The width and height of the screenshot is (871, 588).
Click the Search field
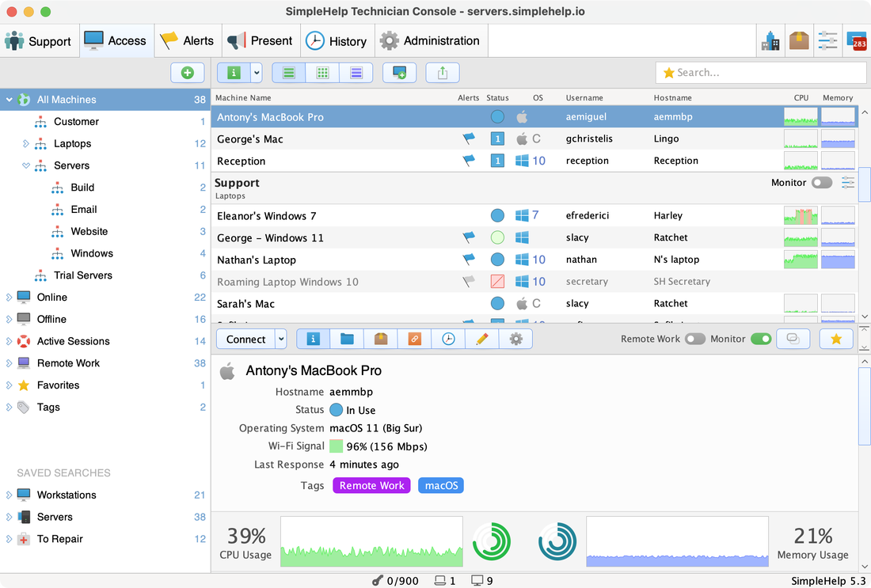tap(760, 73)
